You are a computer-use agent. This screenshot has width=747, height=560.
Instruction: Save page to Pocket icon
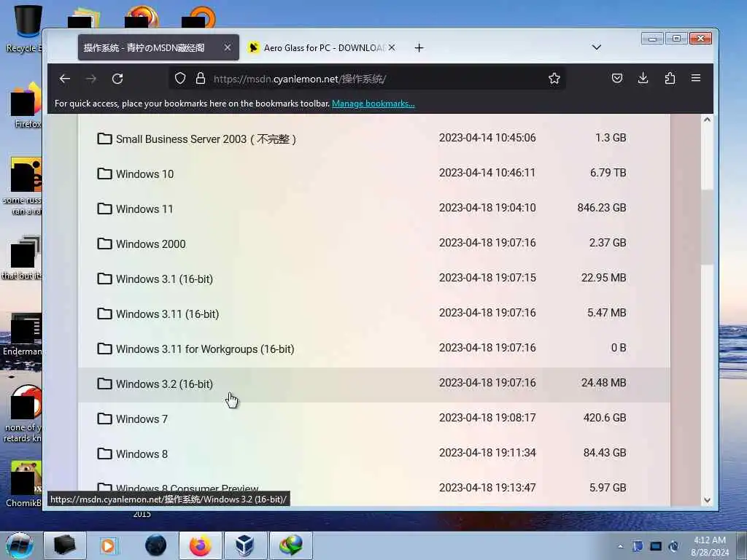(617, 78)
